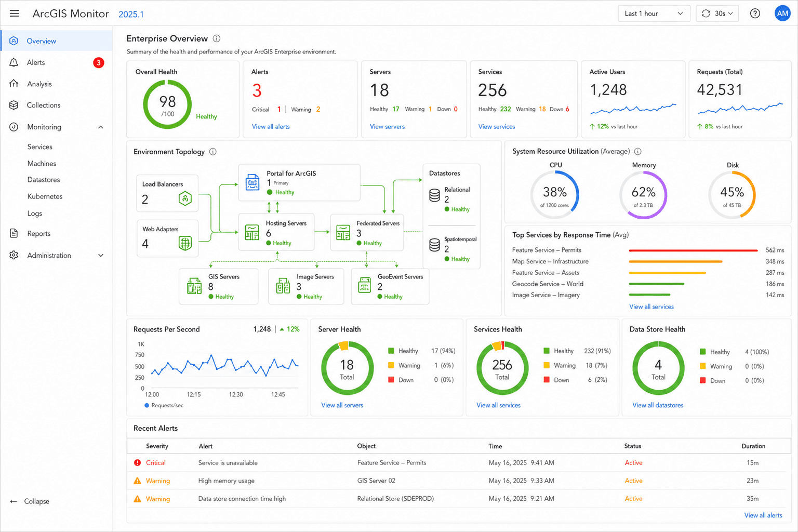Click Active status of the Critical alert
Screen dimensions: 798x532
633,463
